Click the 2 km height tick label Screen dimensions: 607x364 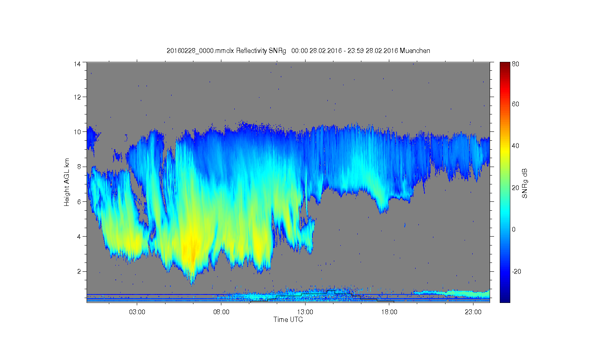click(x=79, y=271)
